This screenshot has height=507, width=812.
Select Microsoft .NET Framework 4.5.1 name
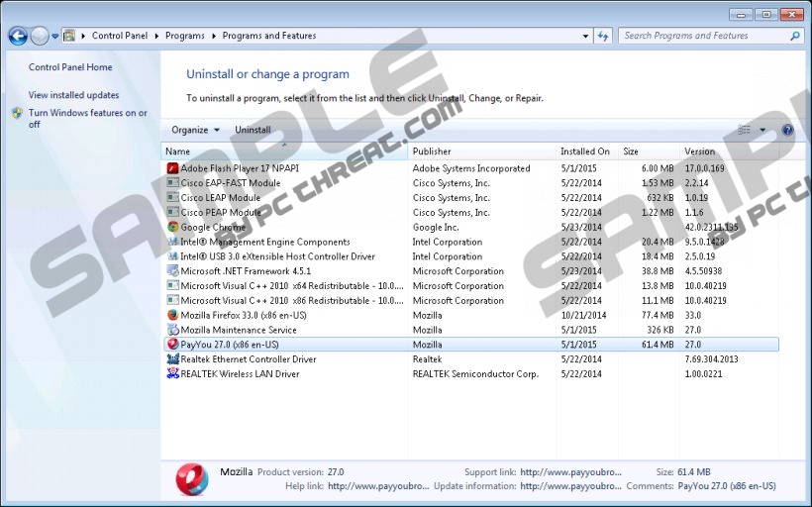246,271
